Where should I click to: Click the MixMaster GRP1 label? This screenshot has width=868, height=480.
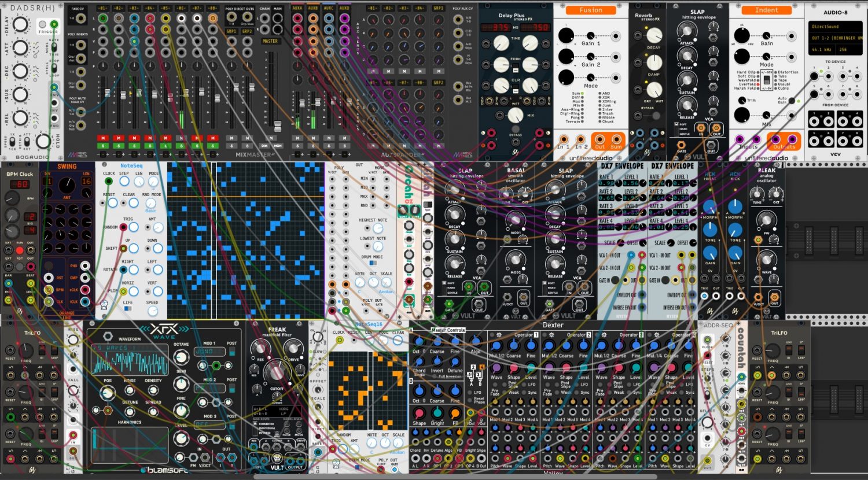point(231,31)
